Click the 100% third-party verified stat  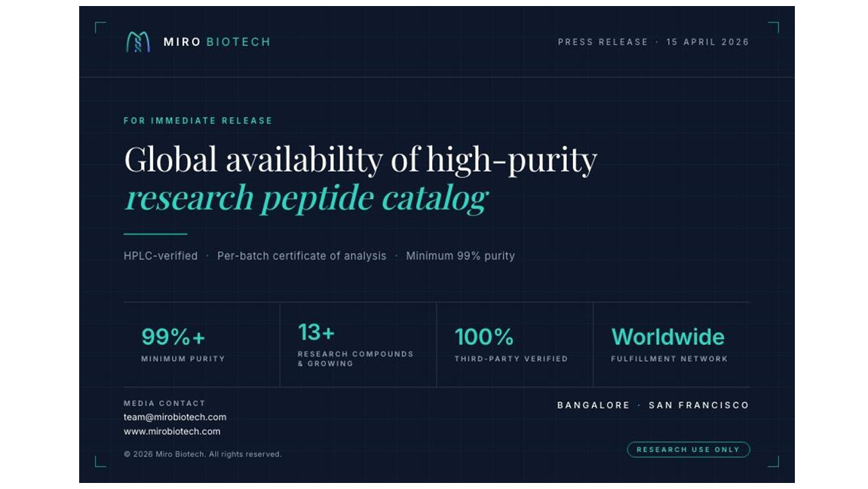pyautogui.click(x=483, y=337)
